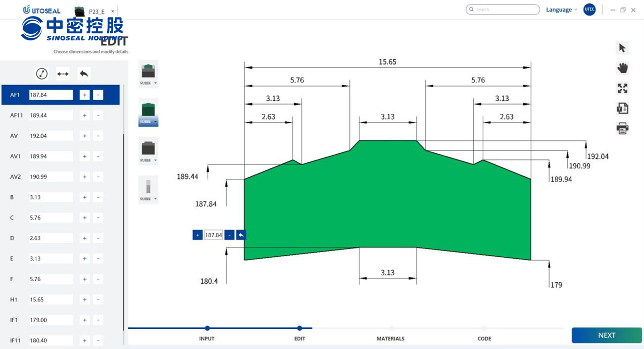
Task: Switch to the P23_E tab
Action: tap(96, 11)
